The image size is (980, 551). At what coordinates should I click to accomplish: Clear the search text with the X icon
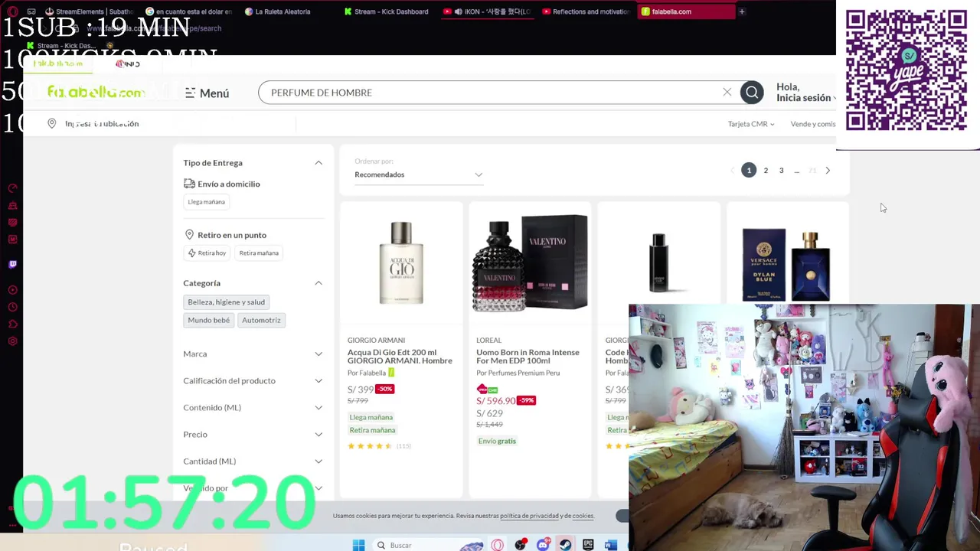[727, 93]
